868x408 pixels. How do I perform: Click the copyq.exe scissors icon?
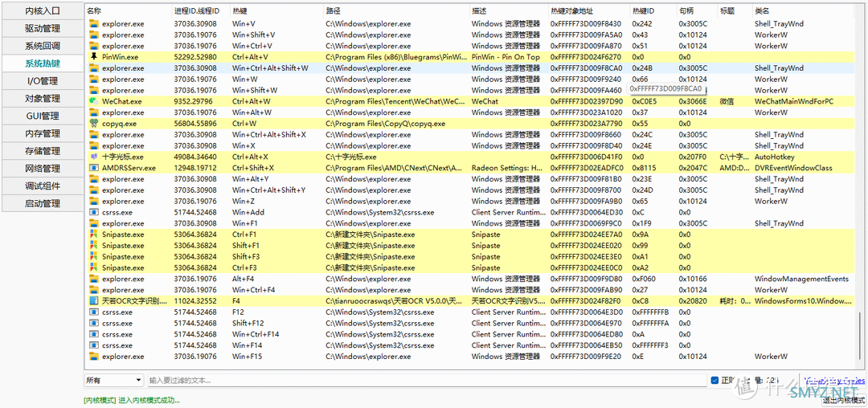93,124
